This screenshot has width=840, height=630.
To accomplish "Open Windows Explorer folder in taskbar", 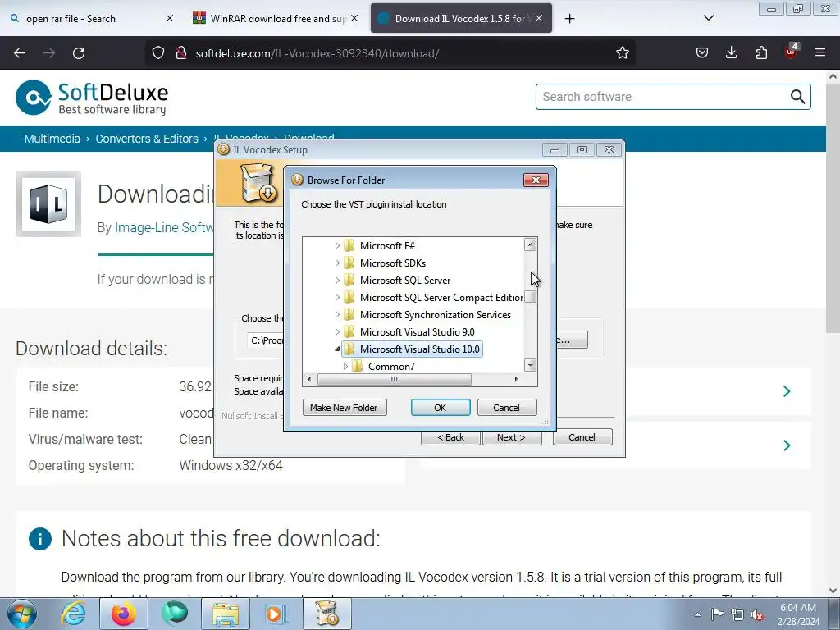I will coord(226,614).
